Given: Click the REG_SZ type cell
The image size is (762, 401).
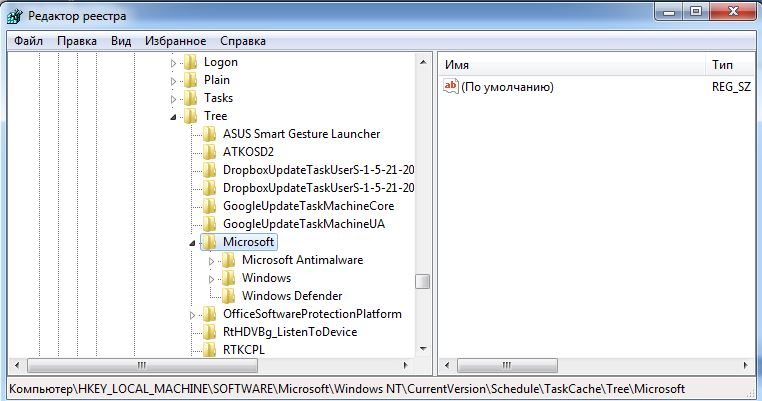Looking at the screenshot, I should 731,87.
